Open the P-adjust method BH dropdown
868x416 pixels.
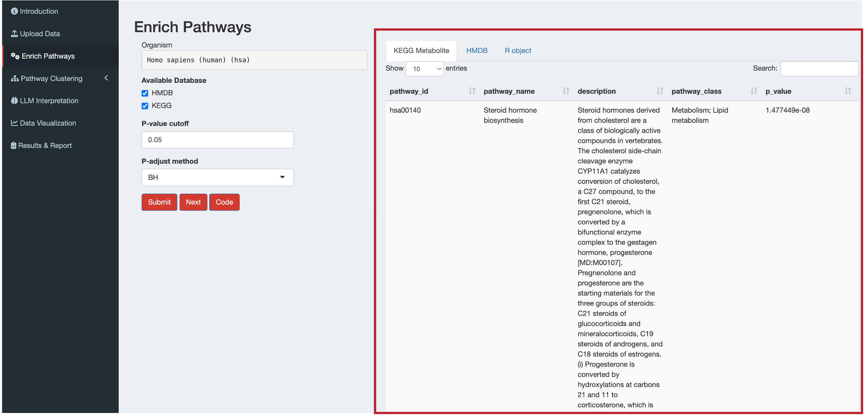click(218, 177)
